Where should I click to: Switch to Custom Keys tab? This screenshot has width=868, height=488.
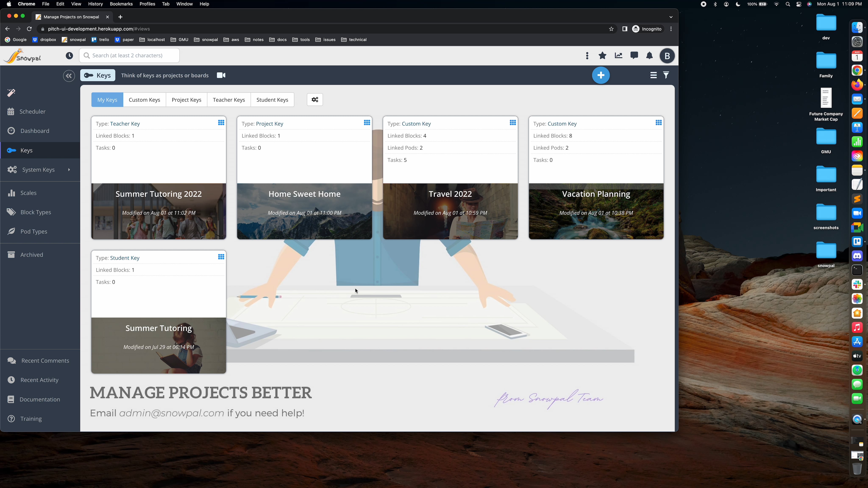[x=144, y=100]
